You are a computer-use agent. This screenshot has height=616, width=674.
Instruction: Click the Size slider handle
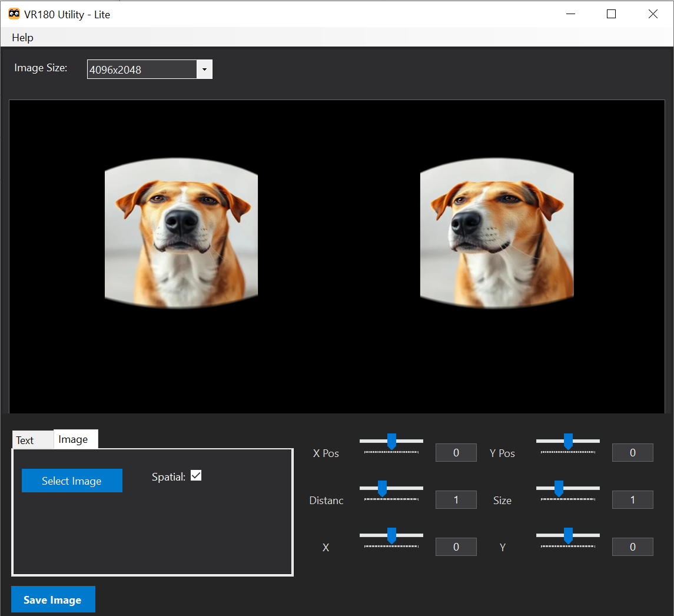[559, 489]
